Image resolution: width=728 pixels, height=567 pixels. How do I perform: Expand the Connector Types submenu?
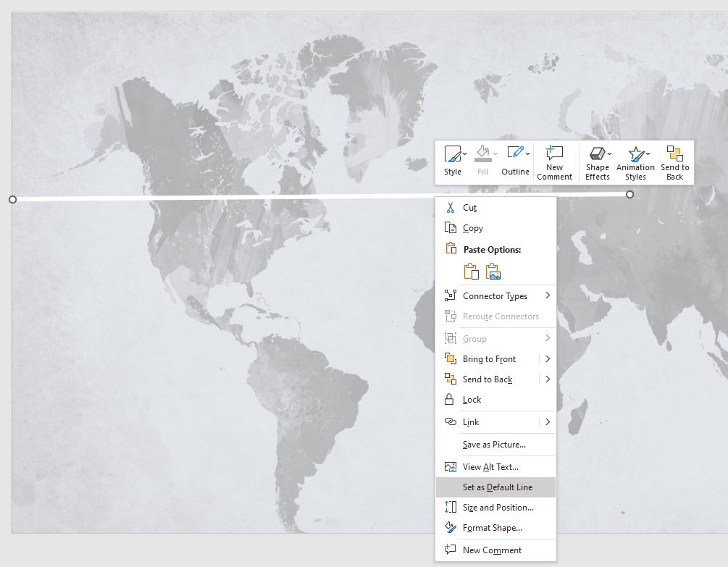(548, 295)
